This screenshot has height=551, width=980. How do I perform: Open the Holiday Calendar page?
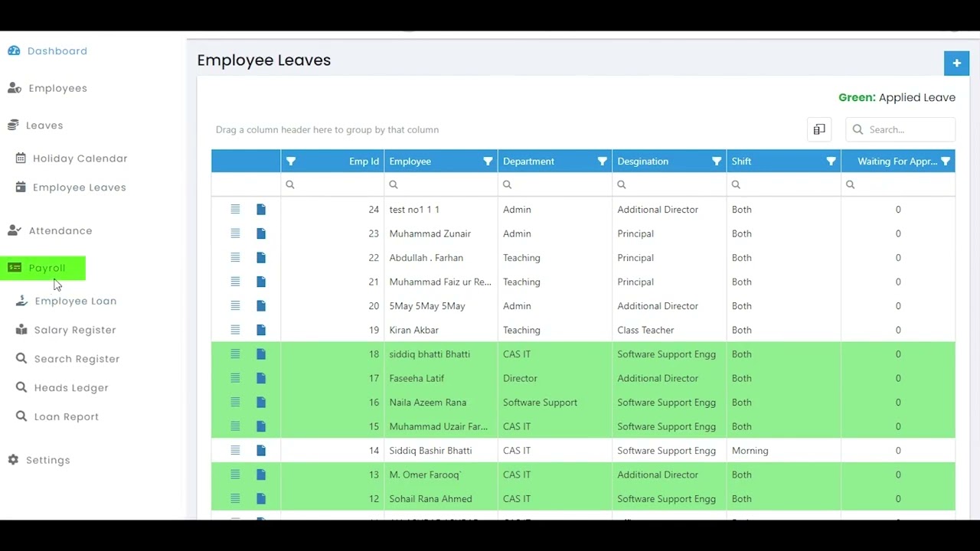pos(72,158)
